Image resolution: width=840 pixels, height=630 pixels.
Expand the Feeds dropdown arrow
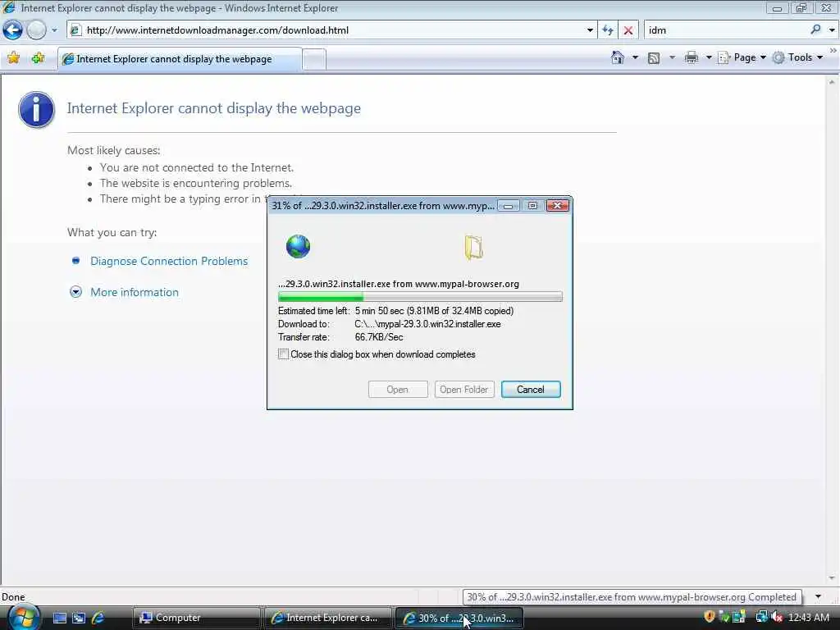(672, 57)
